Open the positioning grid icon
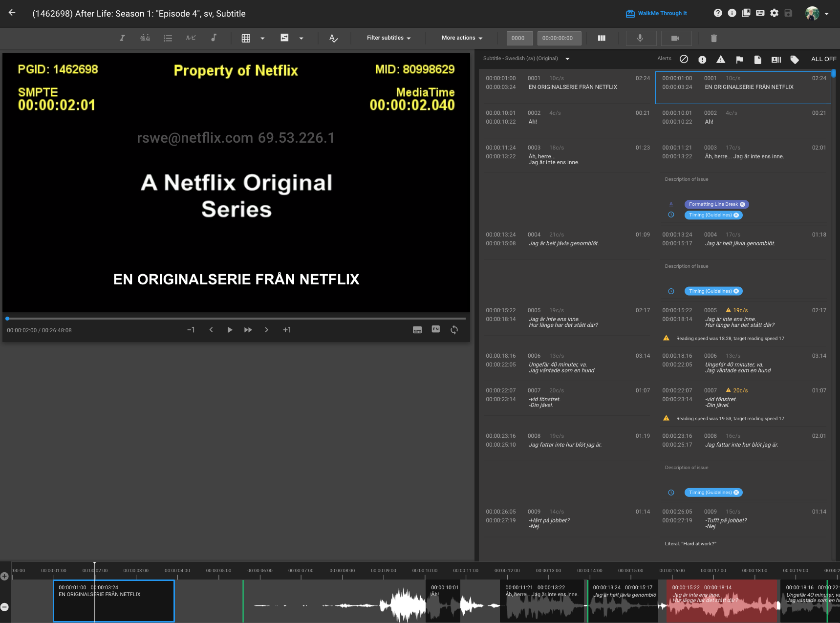 point(246,38)
